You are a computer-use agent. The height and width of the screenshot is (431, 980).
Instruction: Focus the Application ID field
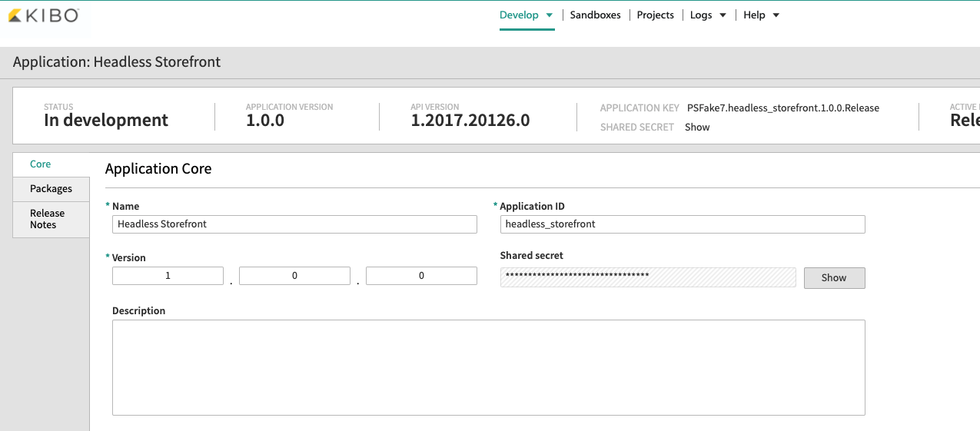coord(683,224)
